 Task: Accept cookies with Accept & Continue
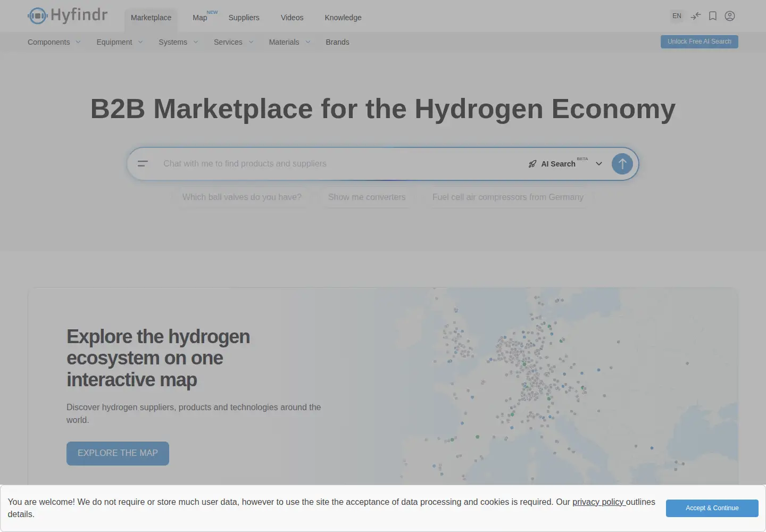pos(712,508)
